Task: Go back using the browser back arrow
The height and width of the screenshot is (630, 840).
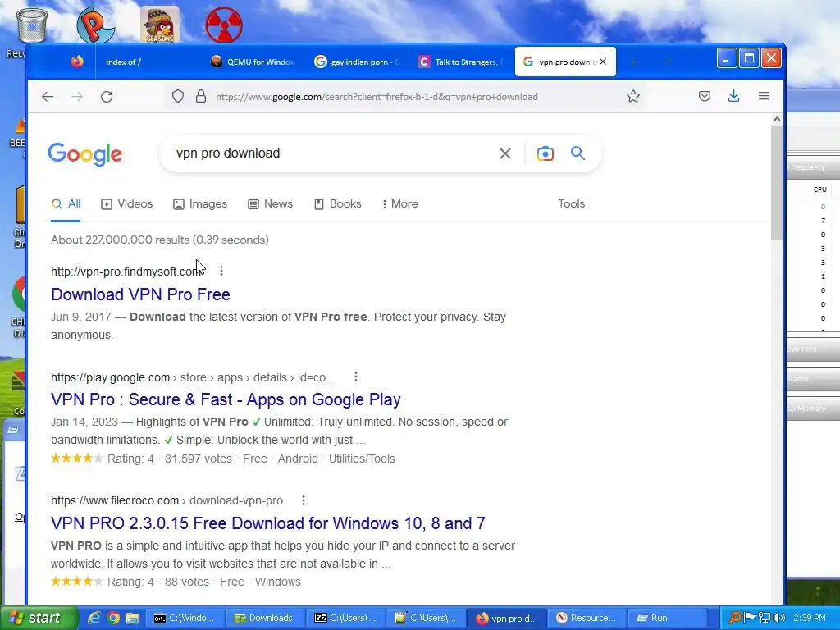Action: coord(48,97)
